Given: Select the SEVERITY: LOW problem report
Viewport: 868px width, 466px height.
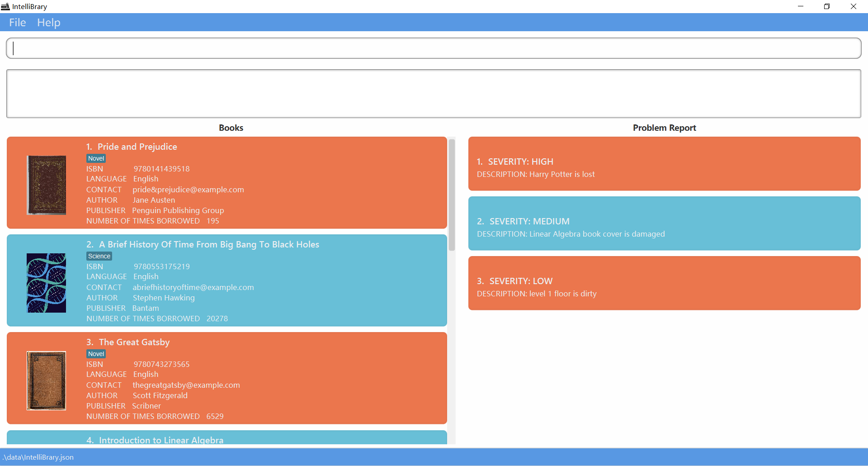Looking at the screenshot, I should coord(664,283).
